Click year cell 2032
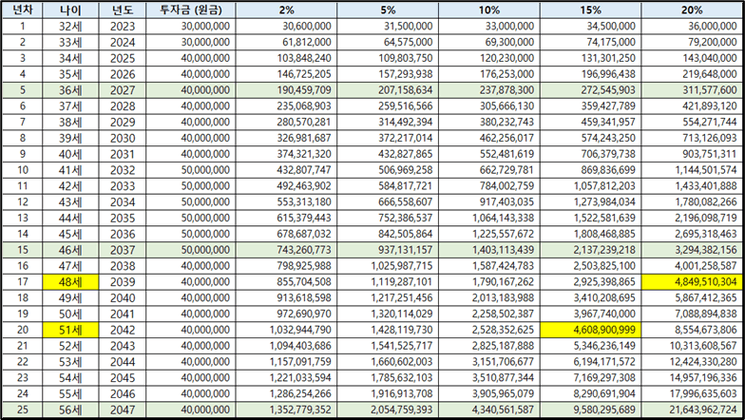 click(122, 170)
